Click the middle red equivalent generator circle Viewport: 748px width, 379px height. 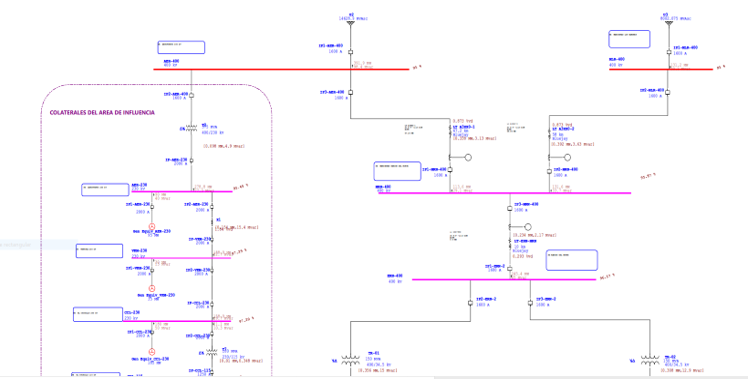tap(152, 288)
